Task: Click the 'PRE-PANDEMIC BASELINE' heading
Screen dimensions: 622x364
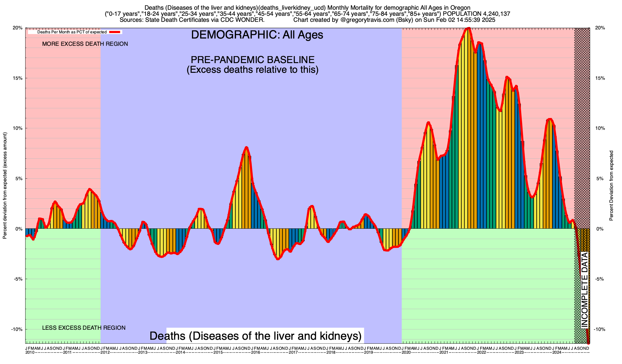Action: coord(252,59)
